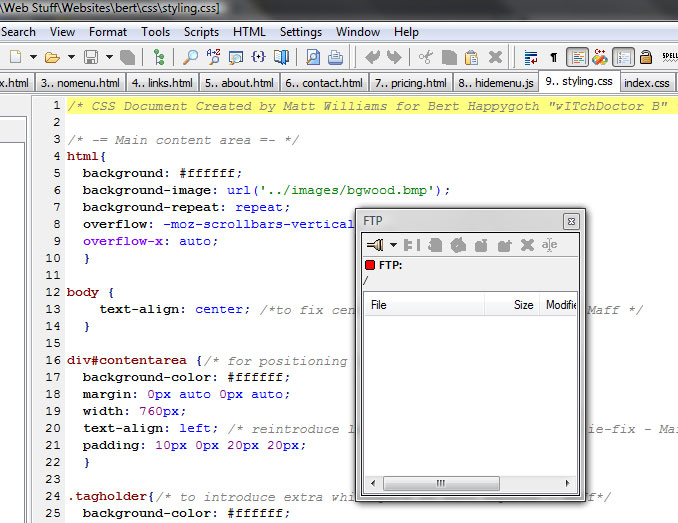Image resolution: width=678 pixels, height=523 pixels.
Task: Click the Spell check icon
Action: coord(669,58)
